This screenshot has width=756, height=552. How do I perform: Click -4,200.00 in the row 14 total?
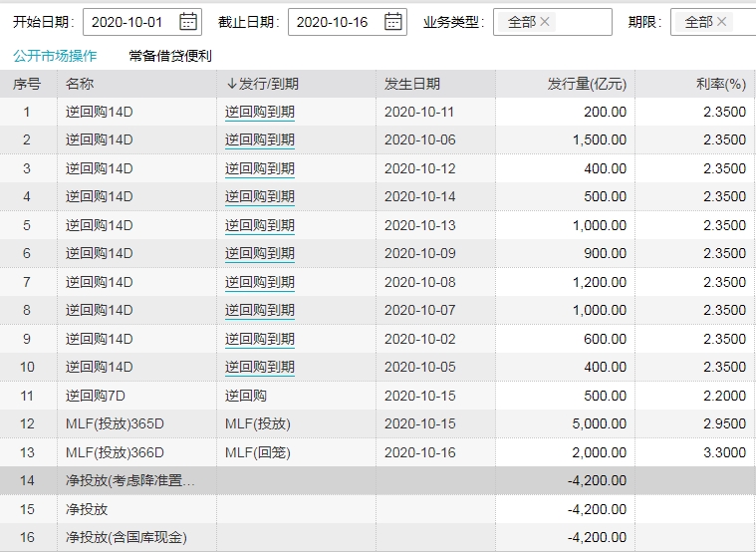click(598, 480)
